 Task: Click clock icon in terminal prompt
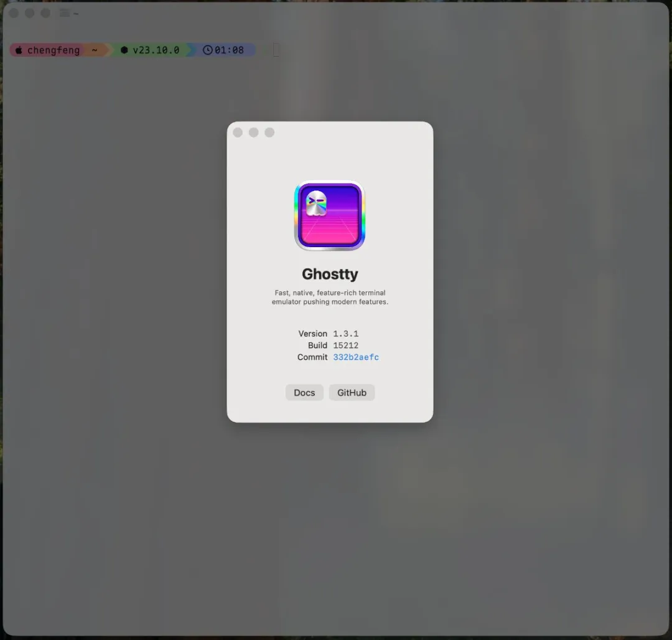pos(207,50)
